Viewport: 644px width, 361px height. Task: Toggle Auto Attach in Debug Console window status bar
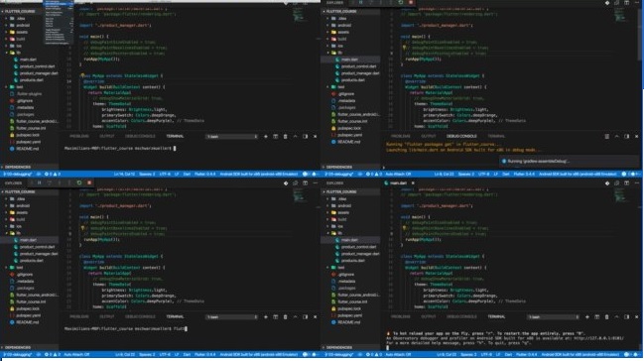(398, 175)
